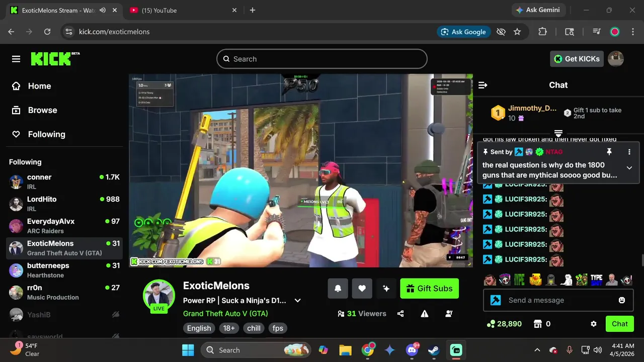Click the Windows Start button
This screenshot has height=362, width=644.
(188, 350)
